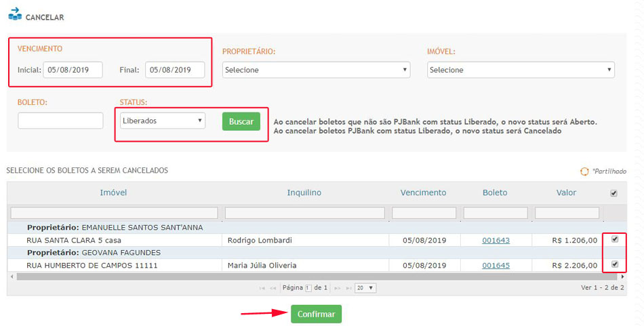This screenshot has height=326, width=644.
Task: Sort table by Vencimento column header
Action: click(423, 192)
